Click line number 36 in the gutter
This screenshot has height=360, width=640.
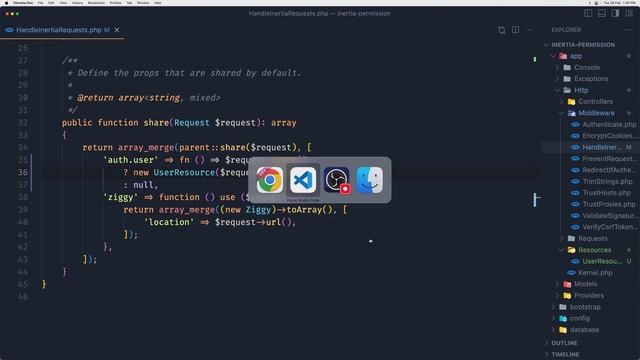tap(23, 172)
